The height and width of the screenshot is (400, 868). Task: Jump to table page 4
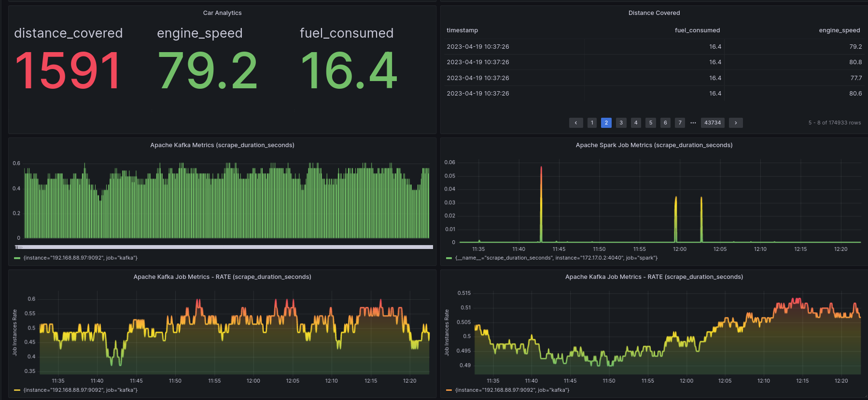click(x=636, y=123)
